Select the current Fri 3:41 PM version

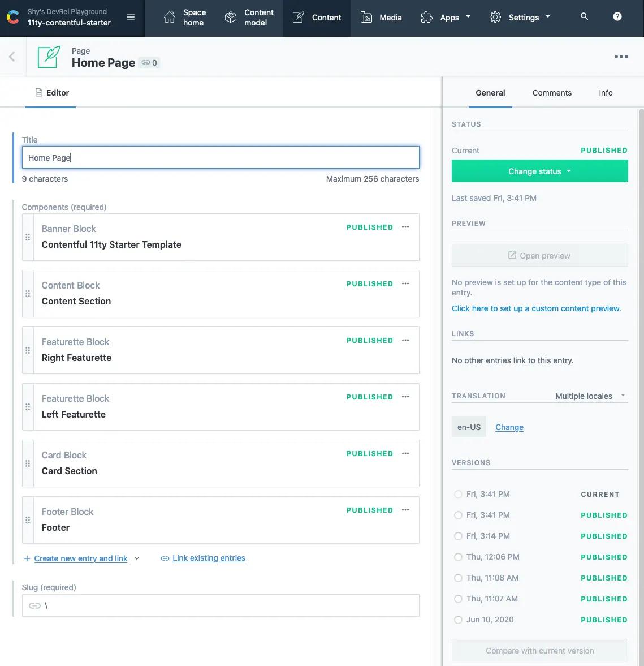point(458,494)
